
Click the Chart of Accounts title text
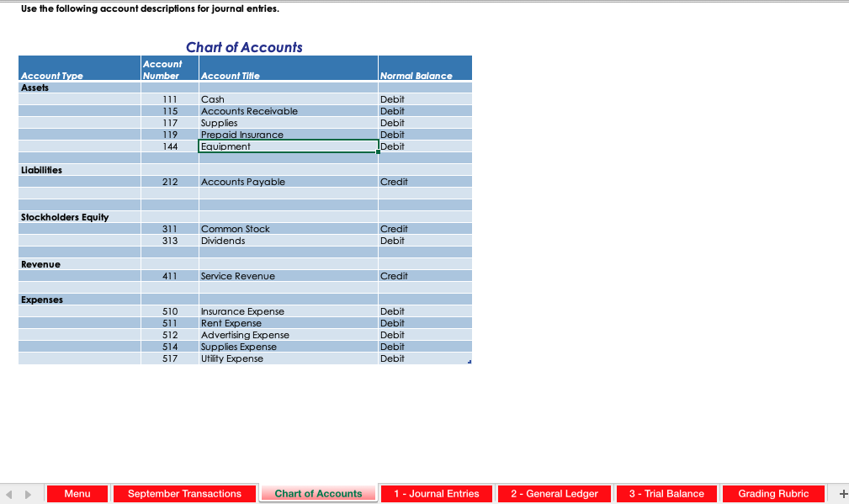point(243,47)
